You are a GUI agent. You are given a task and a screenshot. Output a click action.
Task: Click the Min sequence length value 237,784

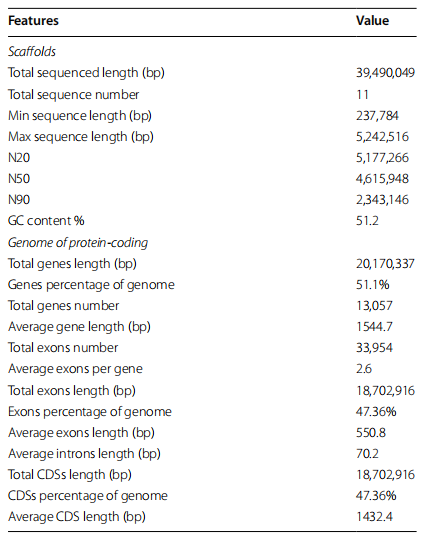tap(377, 116)
